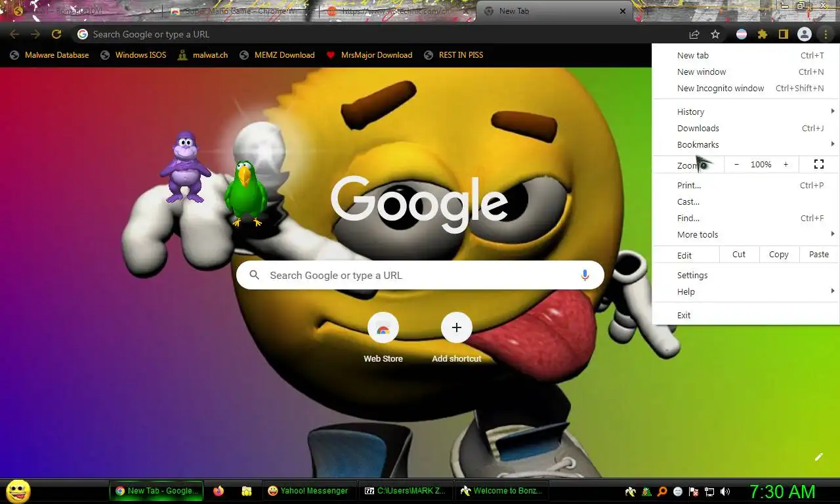Click Copy in the Edit row
Viewport: 840px width, 504px height.
[x=779, y=255]
